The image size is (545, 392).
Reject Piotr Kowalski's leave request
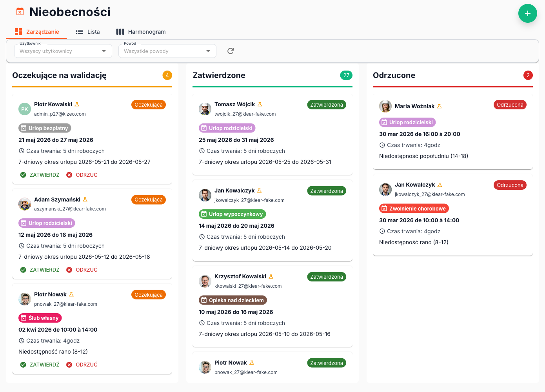pyautogui.click(x=82, y=175)
